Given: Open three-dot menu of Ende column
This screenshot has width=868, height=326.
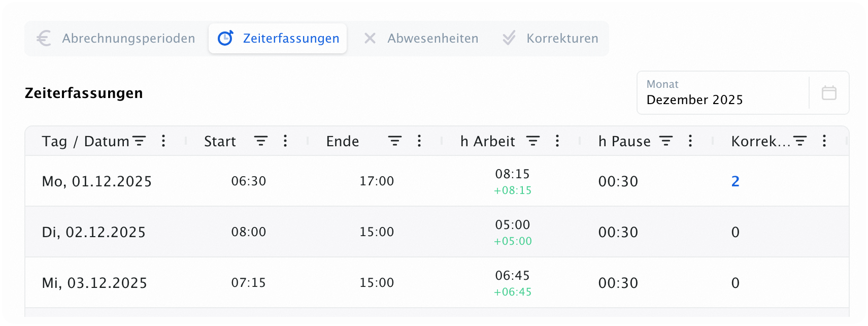Looking at the screenshot, I should tap(419, 141).
